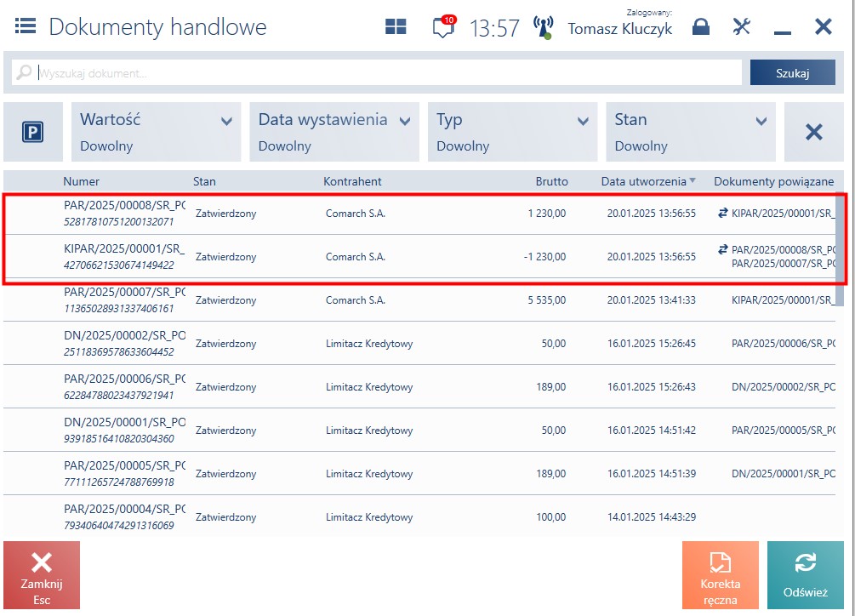
Task: Select document DN/2025/00001/SR_PC in Numer column
Action: click(x=124, y=423)
